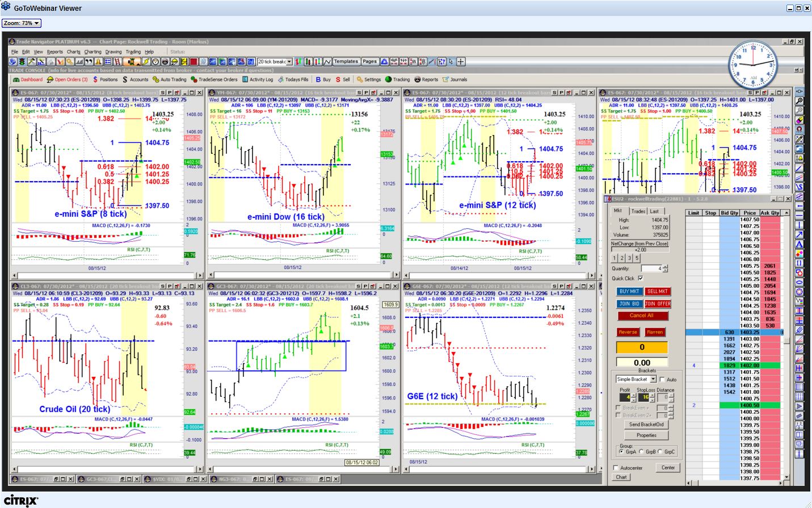Open Tracking in the trade console
812x508 pixels.
pyautogui.click(x=397, y=79)
